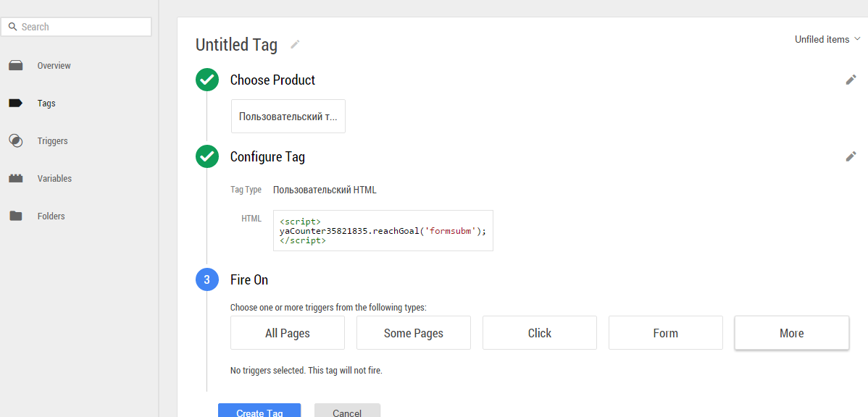Rename tag using pencil beside Untitled Tag

(x=295, y=44)
